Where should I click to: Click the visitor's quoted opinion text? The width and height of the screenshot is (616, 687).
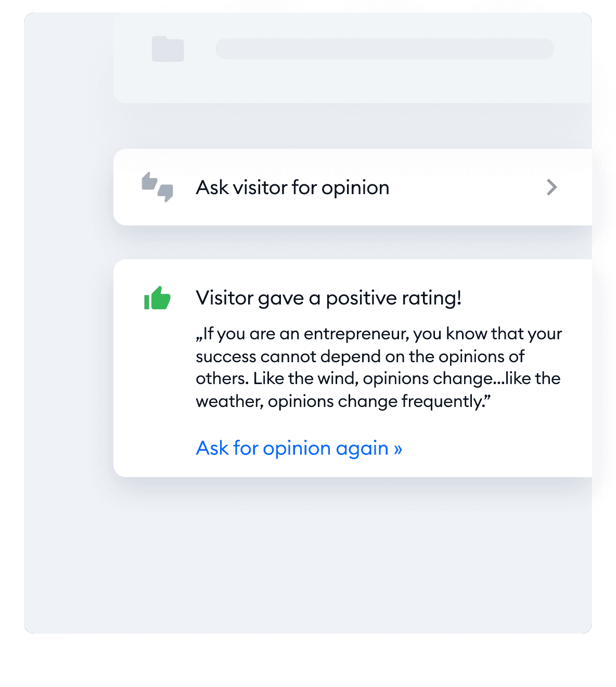click(x=379, y=367)
